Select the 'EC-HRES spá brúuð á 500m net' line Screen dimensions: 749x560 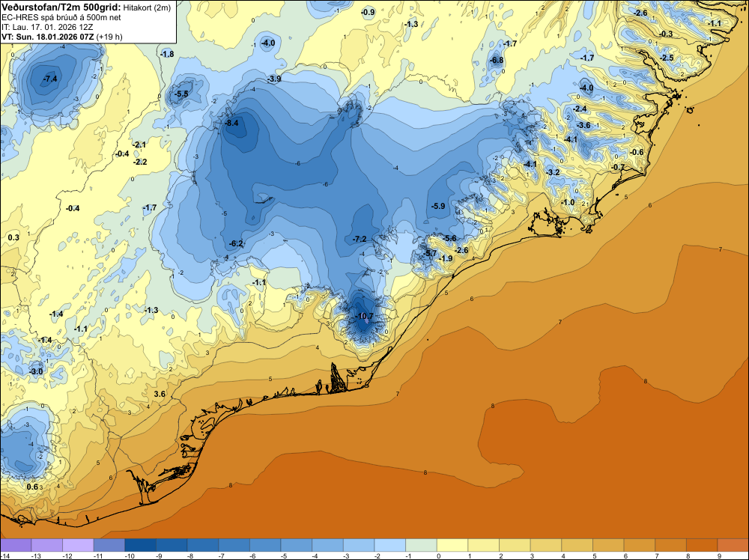(x=61, y=17)
